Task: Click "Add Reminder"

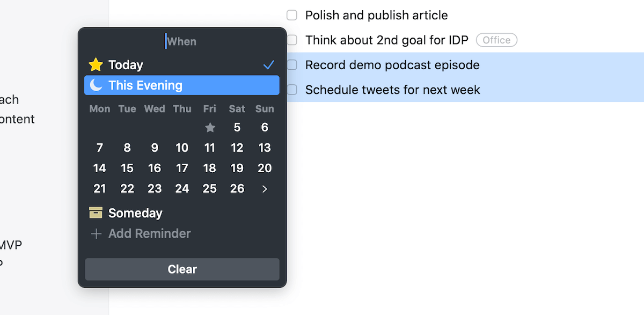Action: (149, 233)
